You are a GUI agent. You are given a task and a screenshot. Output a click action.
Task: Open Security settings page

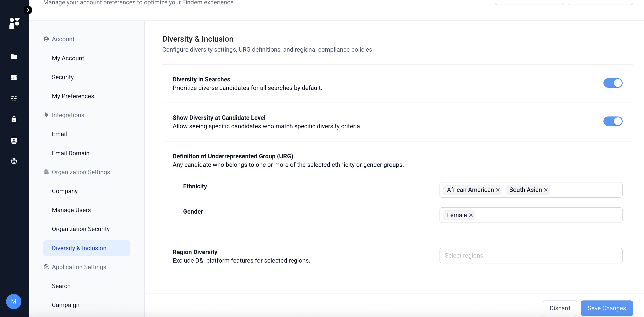pos(63,77)
